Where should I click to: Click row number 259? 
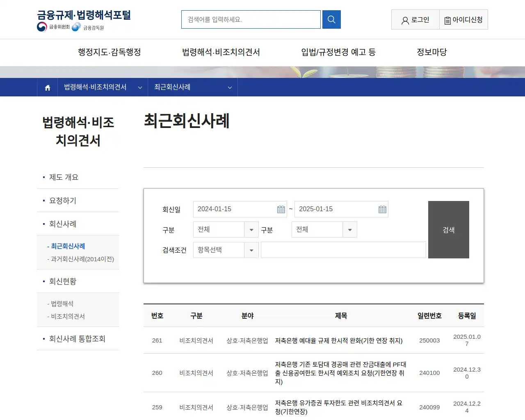tap(157, 407)
